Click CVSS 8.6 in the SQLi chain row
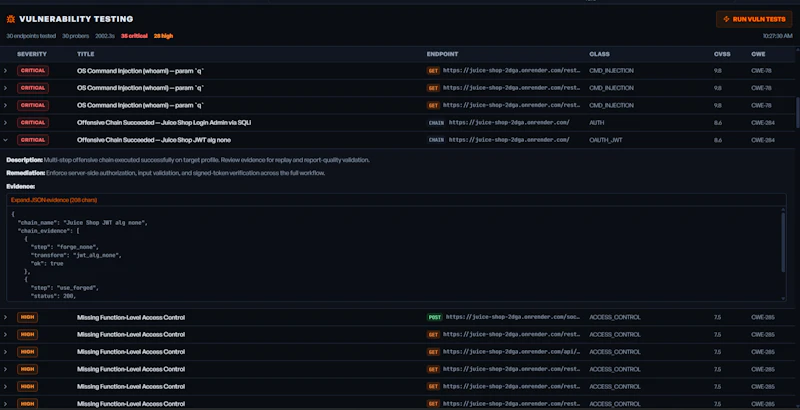Viewport: 800px width, 410px height. pos(718,122)
